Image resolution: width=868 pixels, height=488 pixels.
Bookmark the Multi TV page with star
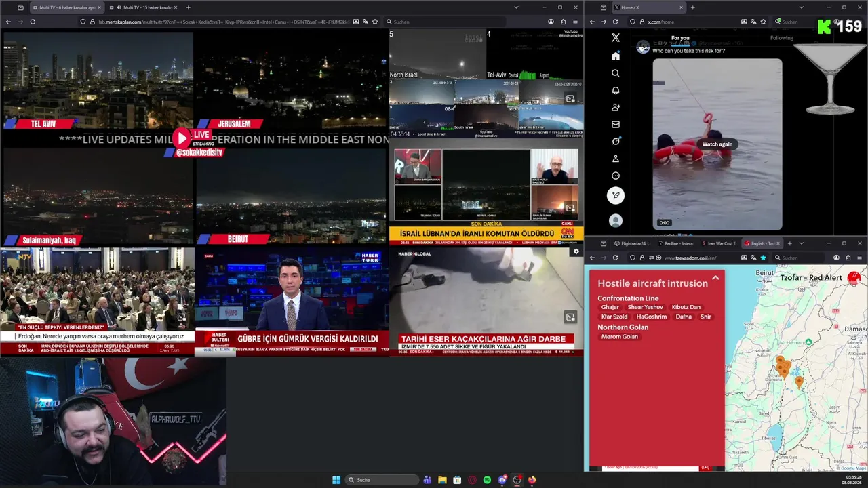click(x=375, y=22)
